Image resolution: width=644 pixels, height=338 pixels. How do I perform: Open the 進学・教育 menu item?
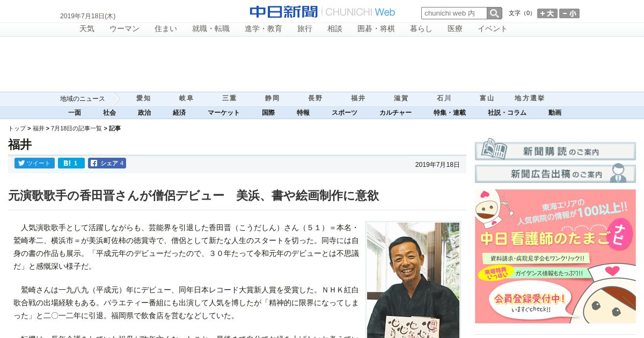(264, 29)
